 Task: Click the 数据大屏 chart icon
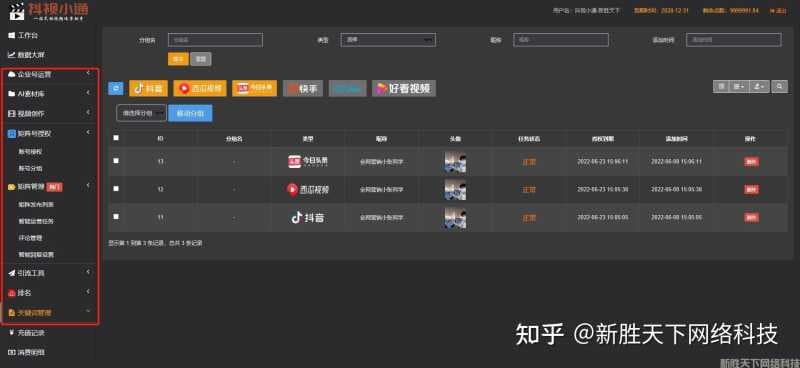[11, 55]
